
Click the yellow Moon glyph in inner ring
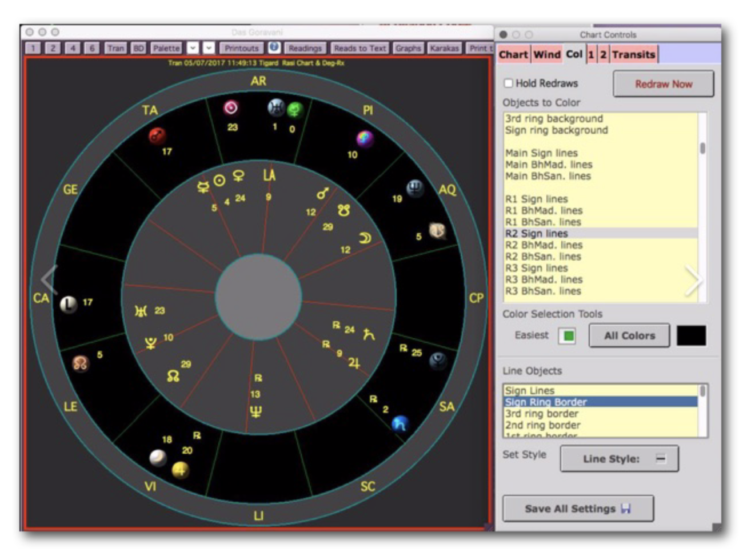(365, 238)
